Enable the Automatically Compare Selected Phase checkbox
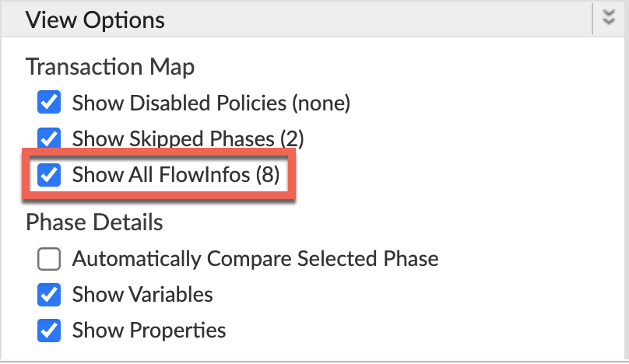The width and height of the screenshot is (629, 364). pyautogui.click(x=49, y=258)
